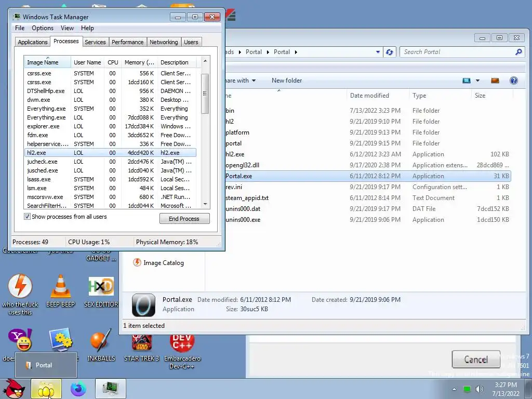Show hidden tray icons arrow
532x399 pixels.
point(454,389)
